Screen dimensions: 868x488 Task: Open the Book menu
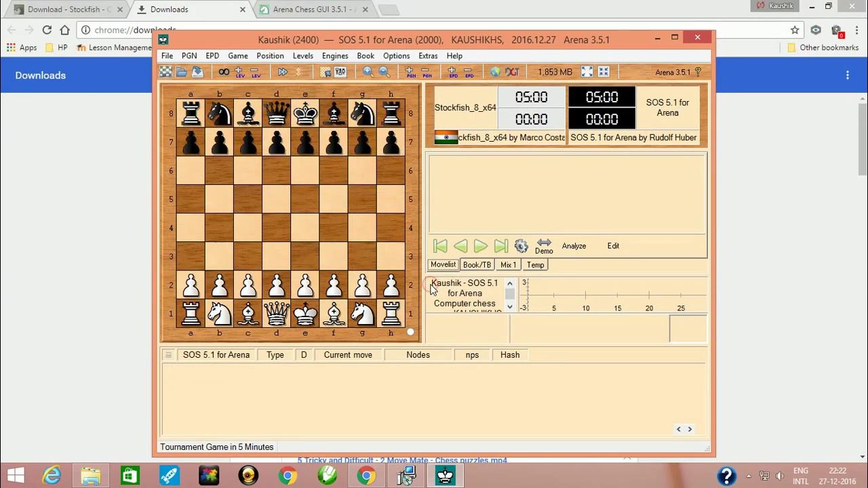click(x=366, y=56)
